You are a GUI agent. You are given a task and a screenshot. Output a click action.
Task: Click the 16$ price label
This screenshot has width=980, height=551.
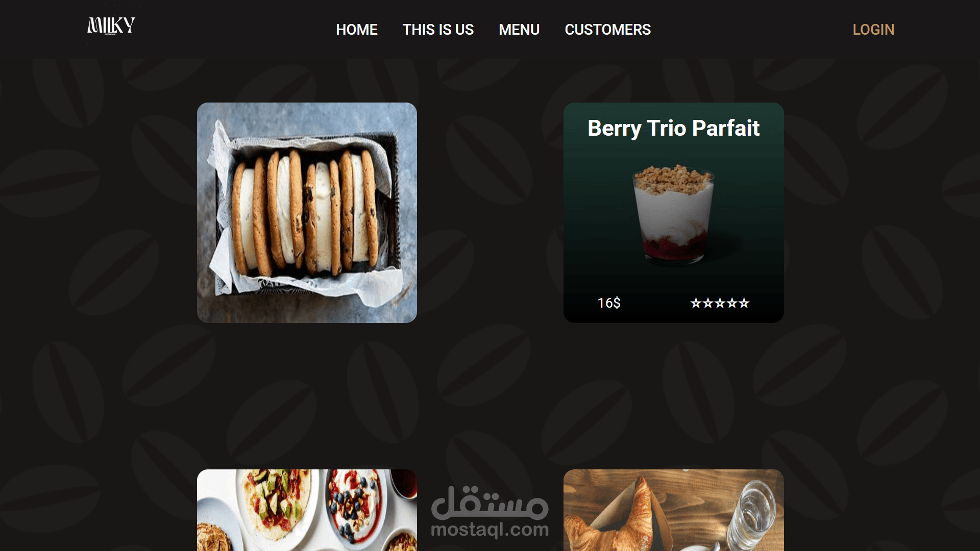(609, 303)
